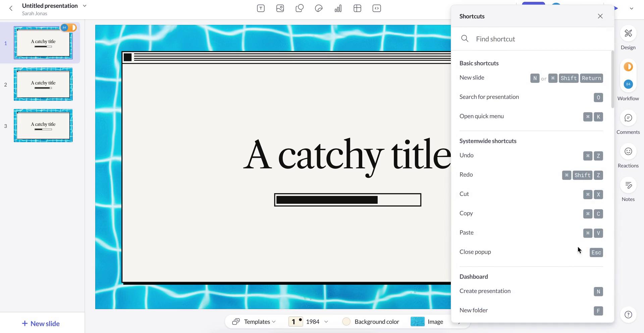Viewport: 644px width, 333px height.
Task: Click the 'Sarah Jonas' author name
Action: click(35, 13)
